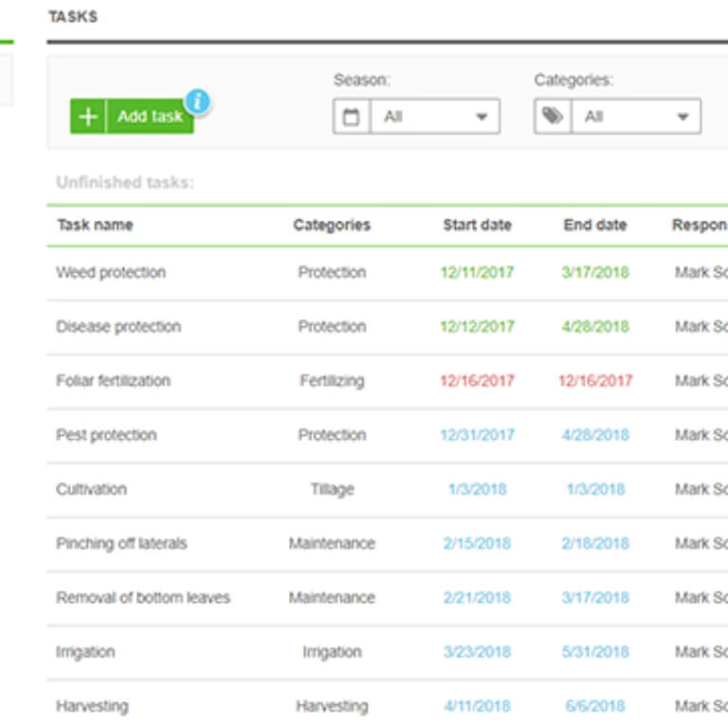
Task: Open the TASKS section tab
Action: tap(73, 17)
